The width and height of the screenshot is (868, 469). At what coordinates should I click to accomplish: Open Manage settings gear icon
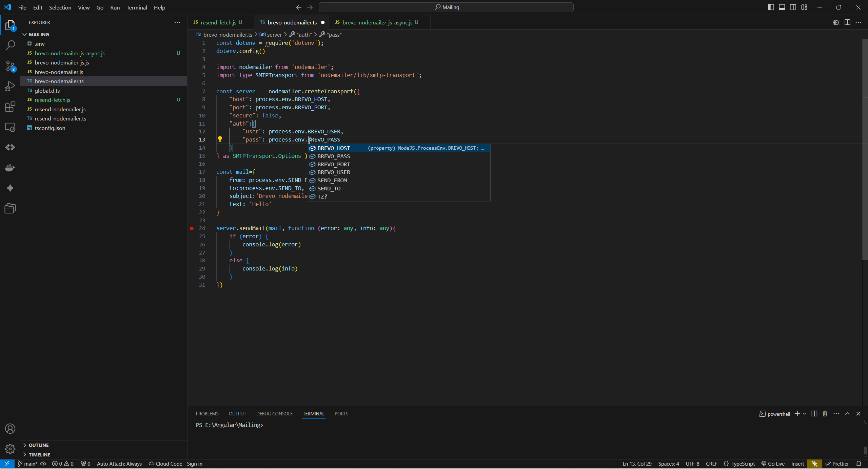coord(10,449)
